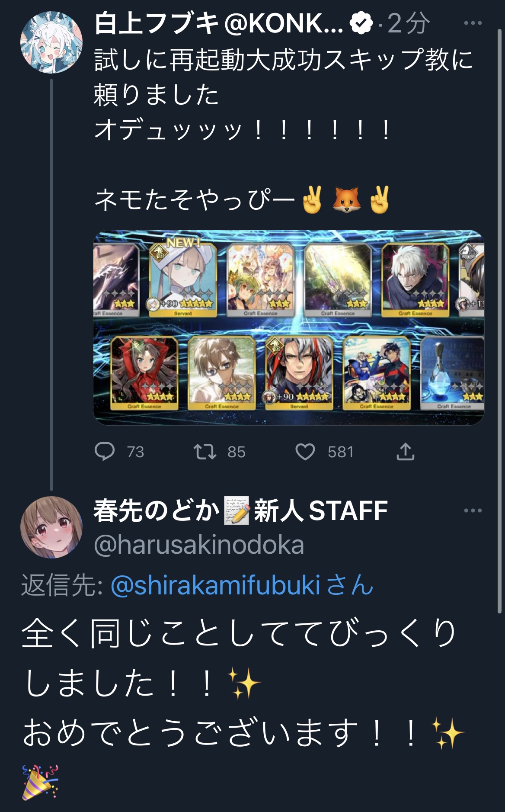The image size is (505, 812).
Task: Open the gacha results image attachment
Action: [289, 327]
